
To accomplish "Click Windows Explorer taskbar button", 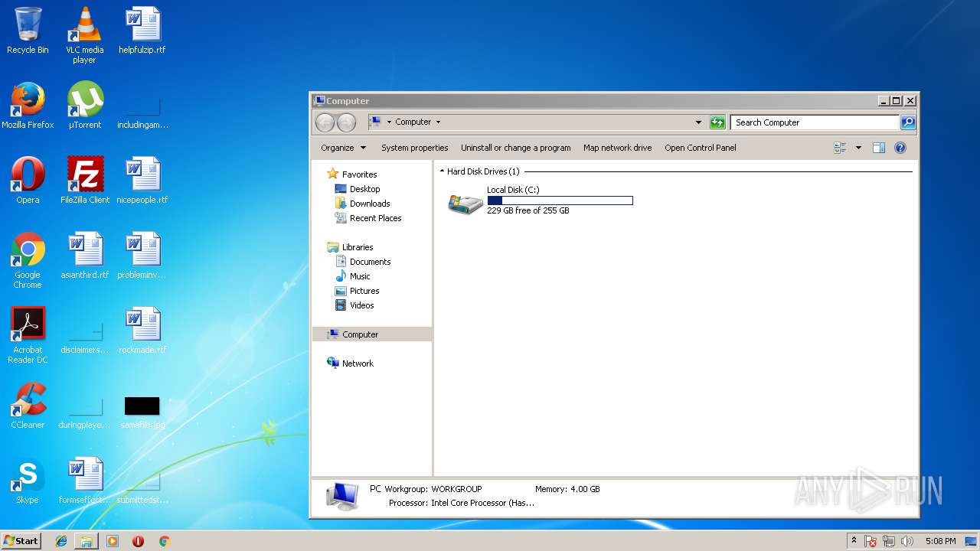I will 87,541.
